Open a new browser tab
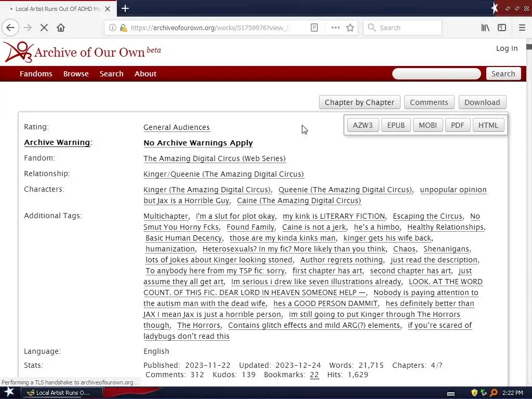 tap(125, 8)
